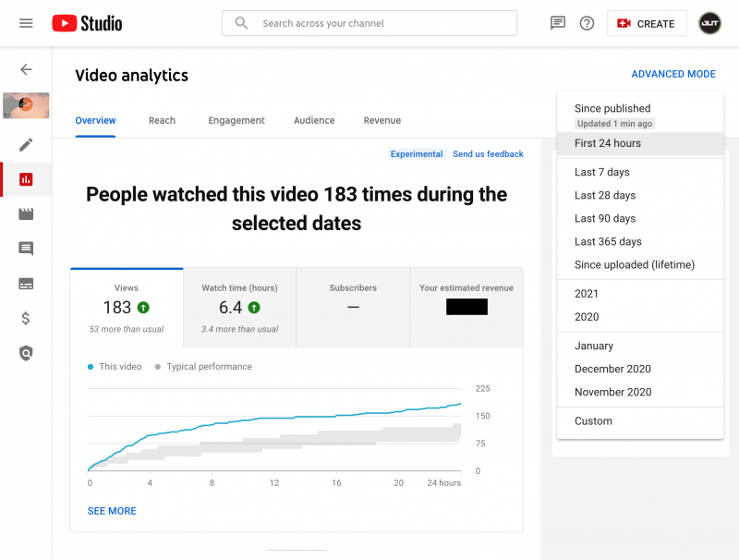Image resolution: width=739 pixels, height=560 pixels.
Task: Select Last 28 days from date dropdown
Action: [604, 195]
